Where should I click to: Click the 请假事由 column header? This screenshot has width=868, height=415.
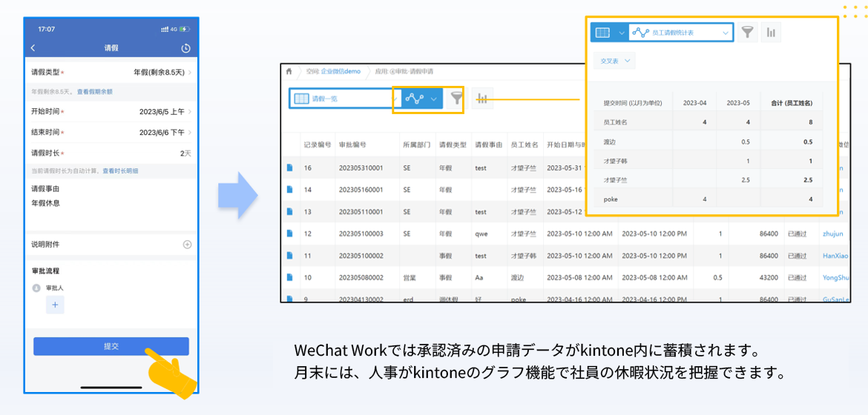coord(489,145)
